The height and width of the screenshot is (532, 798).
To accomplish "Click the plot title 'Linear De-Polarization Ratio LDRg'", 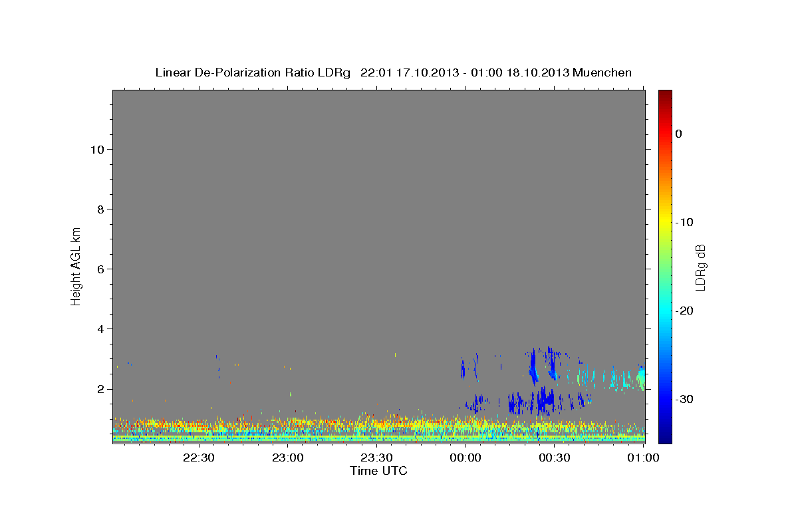I will 253,72.
